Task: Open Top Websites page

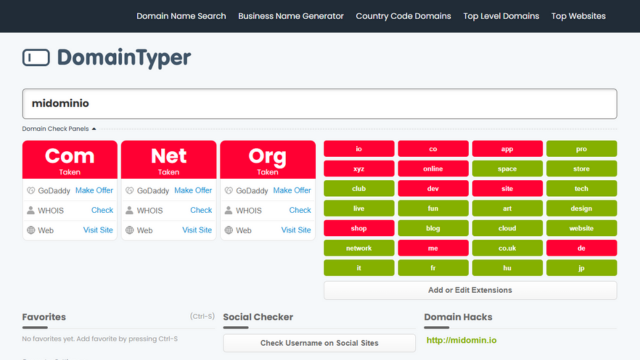Action: [578, 16]
